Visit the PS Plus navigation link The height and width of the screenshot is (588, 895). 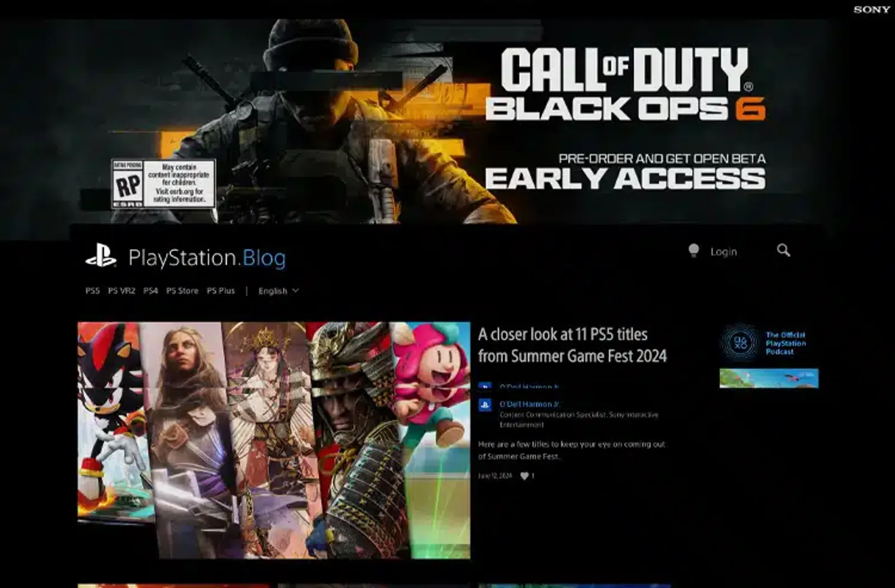tap(221, 291)
